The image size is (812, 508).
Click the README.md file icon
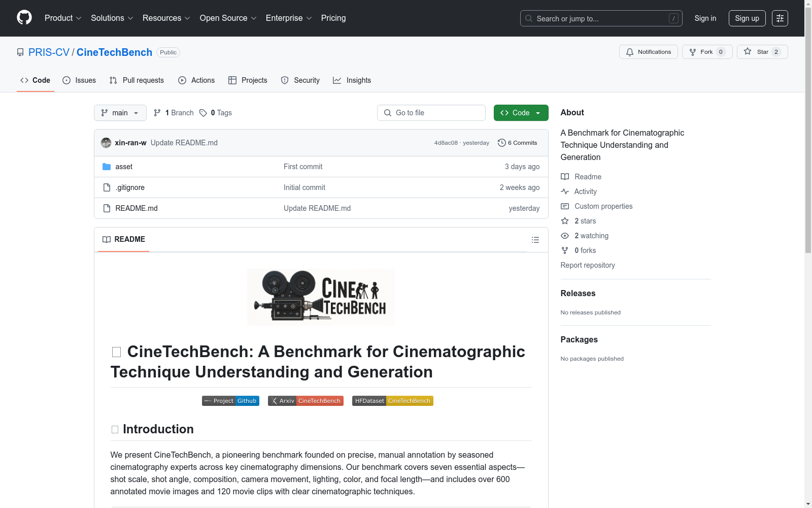click(107, 208)
